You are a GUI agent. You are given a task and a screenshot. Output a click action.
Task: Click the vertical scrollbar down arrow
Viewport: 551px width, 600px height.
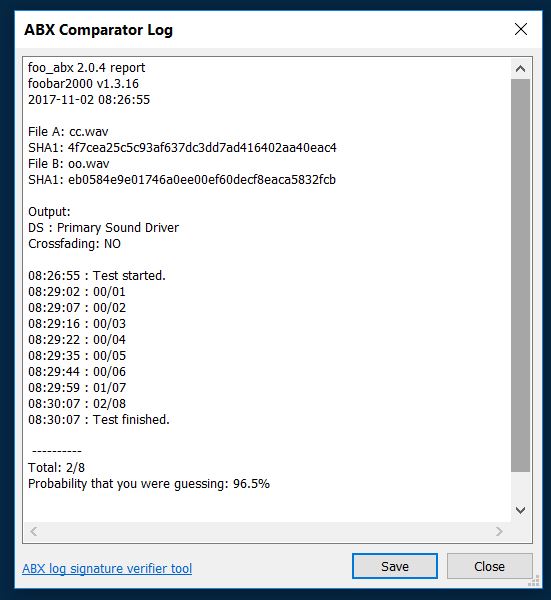520,510
